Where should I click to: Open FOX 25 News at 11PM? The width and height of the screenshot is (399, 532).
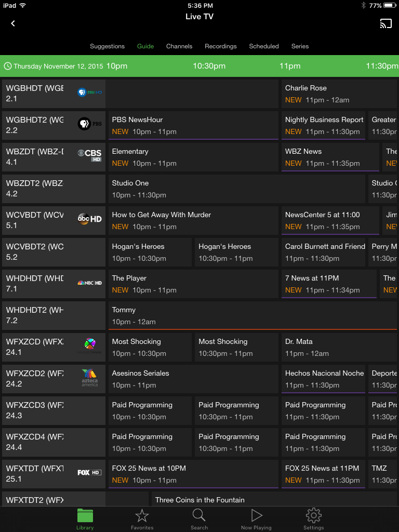[x=323, y=474]
